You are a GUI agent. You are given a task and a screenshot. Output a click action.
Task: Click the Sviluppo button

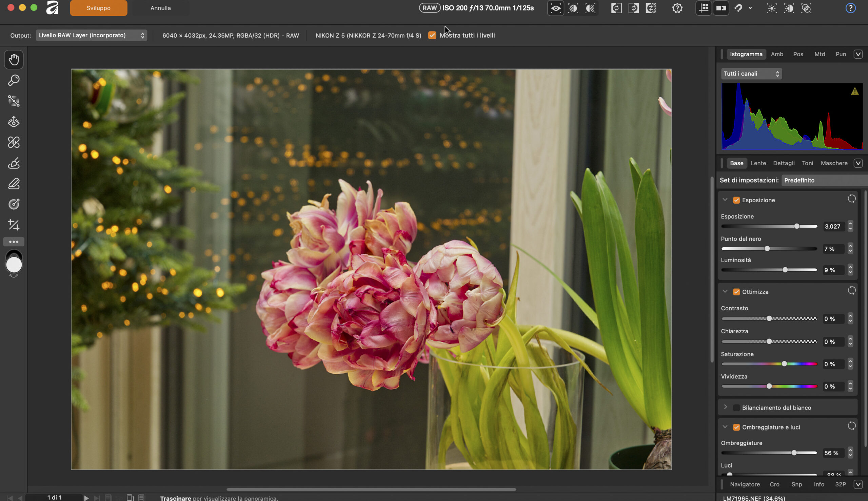click(98, 8)
